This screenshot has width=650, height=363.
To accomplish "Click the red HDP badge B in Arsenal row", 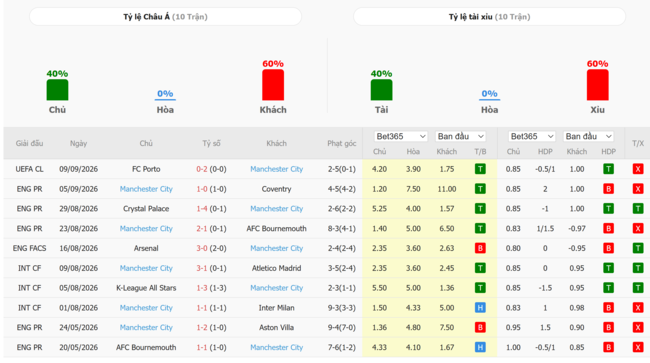I will click(608, 248).
